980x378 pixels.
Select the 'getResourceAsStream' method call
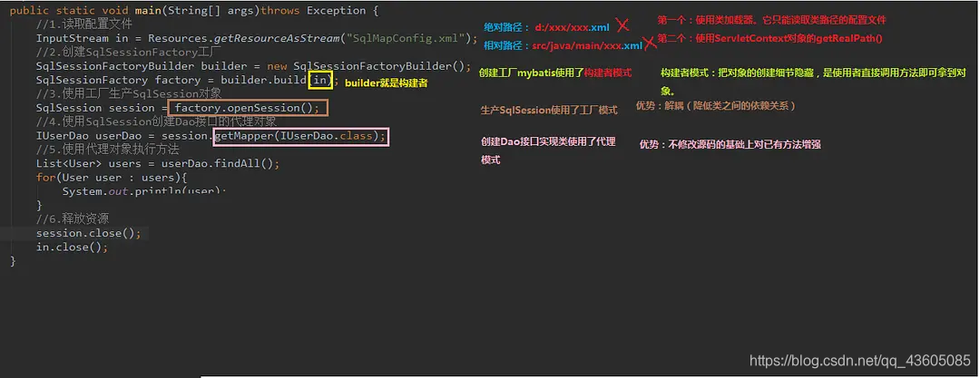(x=276, y=38)
